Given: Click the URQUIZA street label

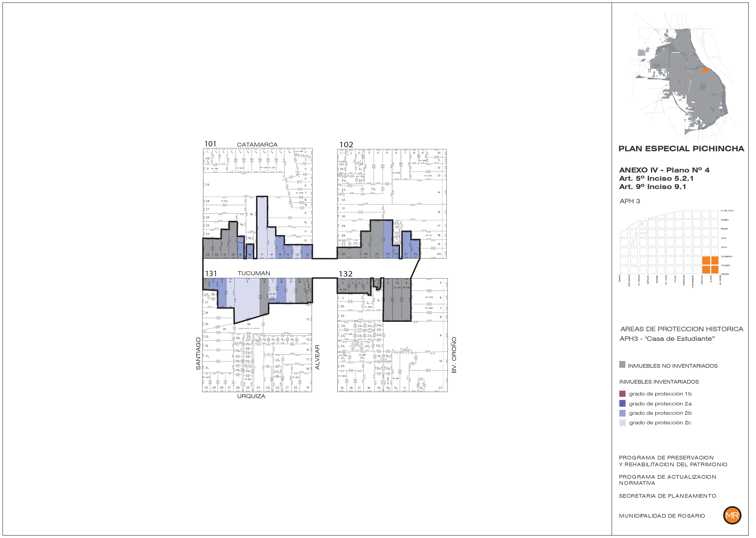Looking at the screenshot, I should pyautogui.click(x=251, y=396).
